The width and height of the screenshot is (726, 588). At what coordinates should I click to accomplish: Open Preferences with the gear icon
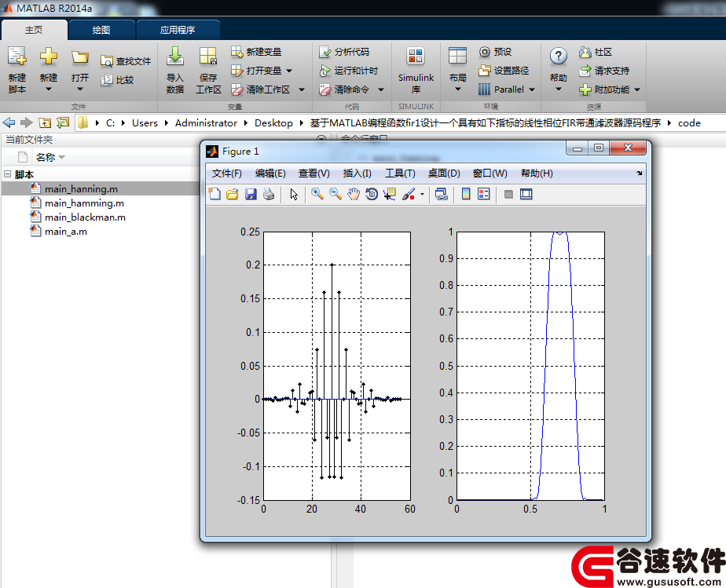[496, 52]
